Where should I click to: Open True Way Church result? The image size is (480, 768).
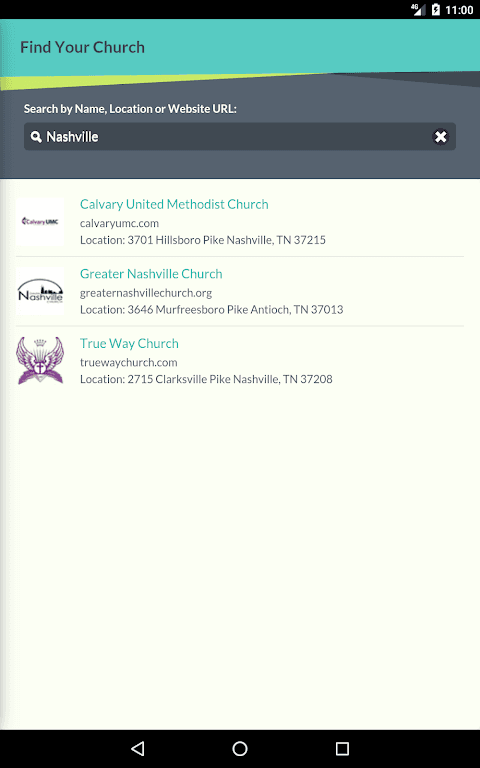coord(129,343)
